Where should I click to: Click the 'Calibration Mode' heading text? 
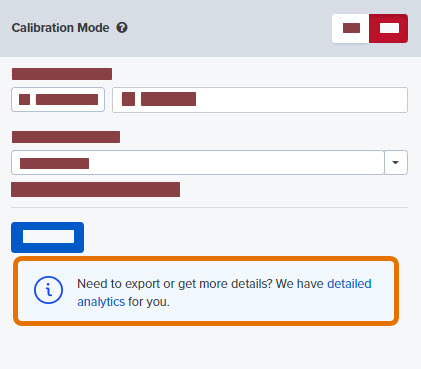coord(60,28)
